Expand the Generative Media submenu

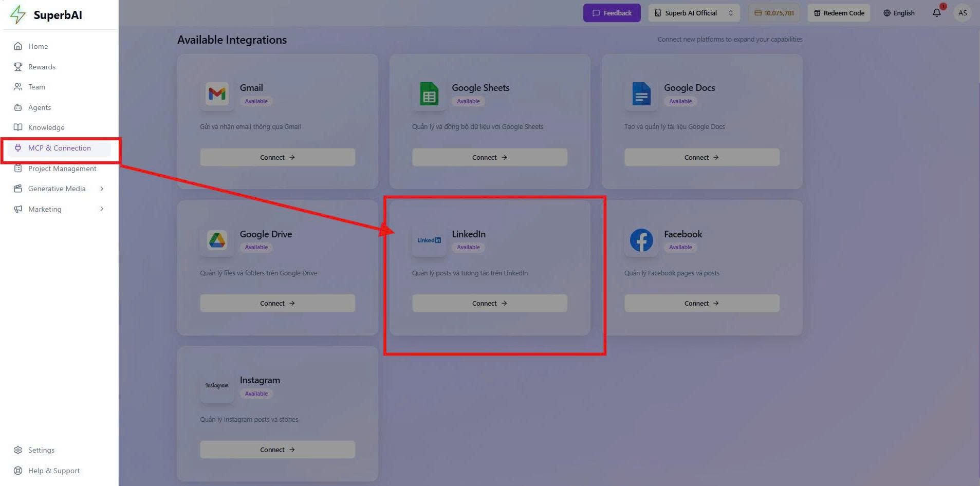tap(102, 189)
